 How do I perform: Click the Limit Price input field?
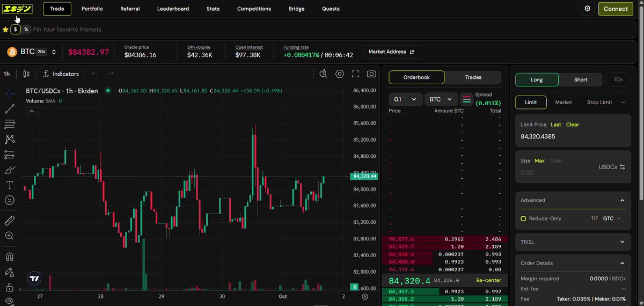coord(573,136)
